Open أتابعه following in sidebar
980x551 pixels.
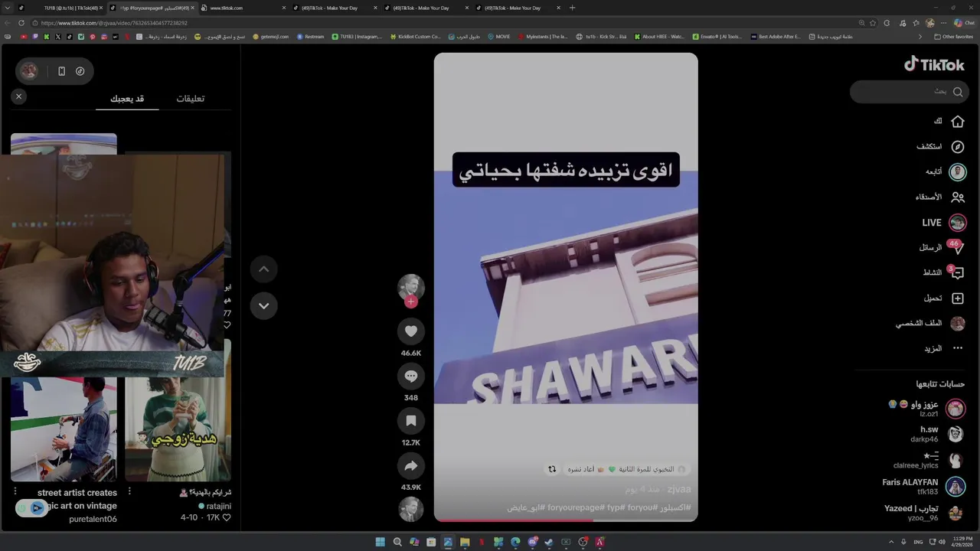click(x=946, y=172)
